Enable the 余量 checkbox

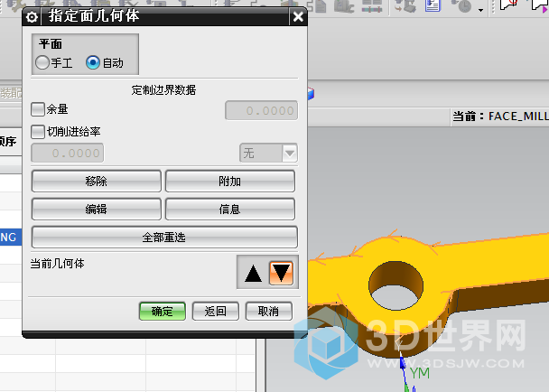tap(38, 109)
